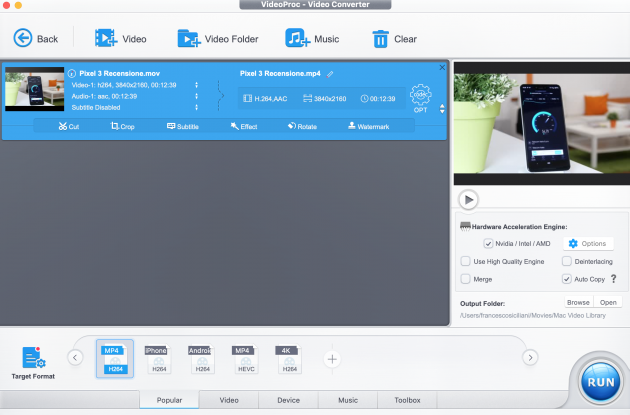This screenshot has width=630, height=415.
Task: Enable Use High Quality Engine
Action: [465, 261]
